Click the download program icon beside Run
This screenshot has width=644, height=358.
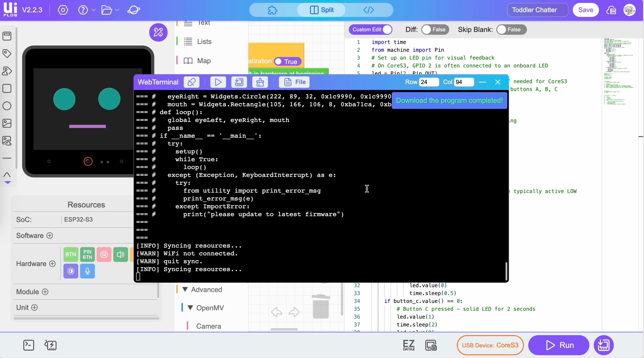[603, 345]
